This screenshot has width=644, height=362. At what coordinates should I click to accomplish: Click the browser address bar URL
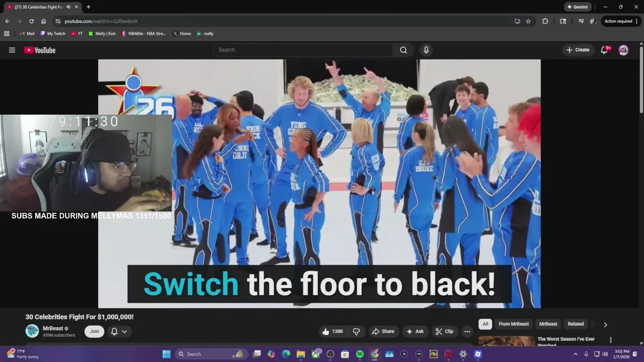click(x=101, y=21)
